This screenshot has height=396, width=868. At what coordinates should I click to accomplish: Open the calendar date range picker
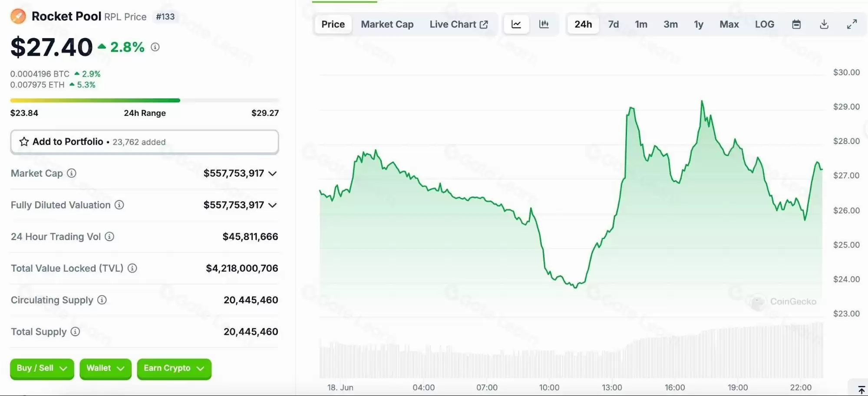point(796,24)
